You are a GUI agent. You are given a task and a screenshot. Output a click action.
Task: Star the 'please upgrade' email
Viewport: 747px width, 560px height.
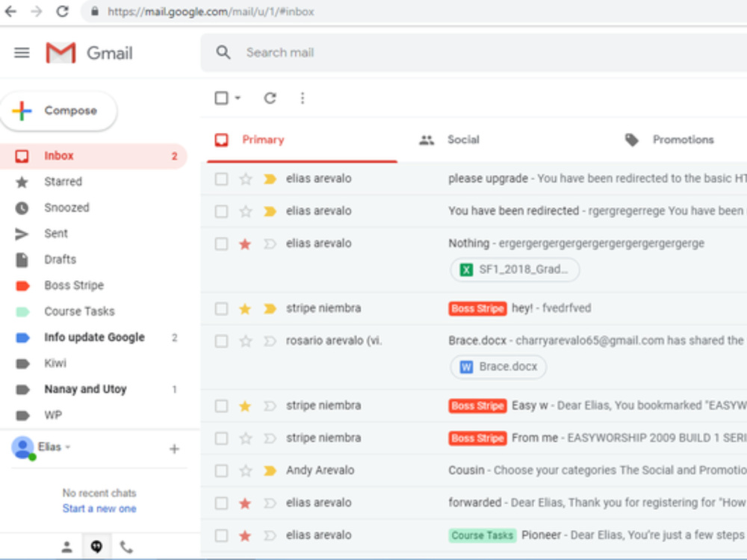tap(245, 179)
